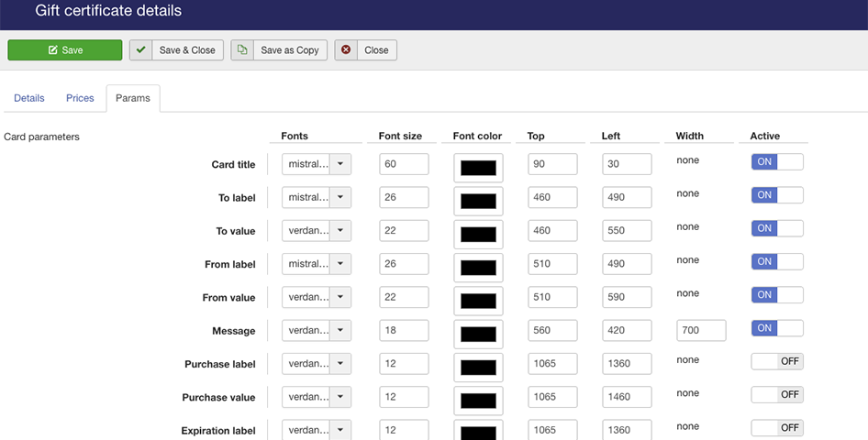868x440 pixels.
Task: Open the From label font color swatch
Action: click(478, 268)
